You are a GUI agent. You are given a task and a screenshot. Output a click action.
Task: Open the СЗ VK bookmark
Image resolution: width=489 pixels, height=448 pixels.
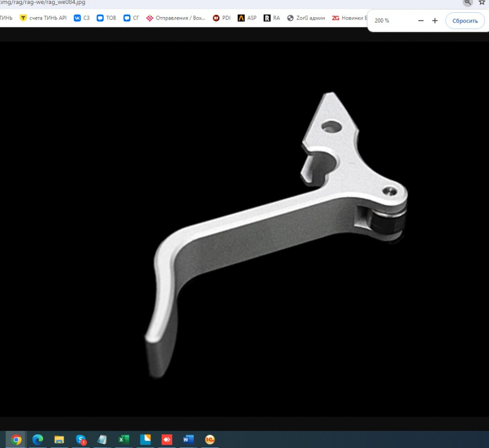[x=82, y=18]
